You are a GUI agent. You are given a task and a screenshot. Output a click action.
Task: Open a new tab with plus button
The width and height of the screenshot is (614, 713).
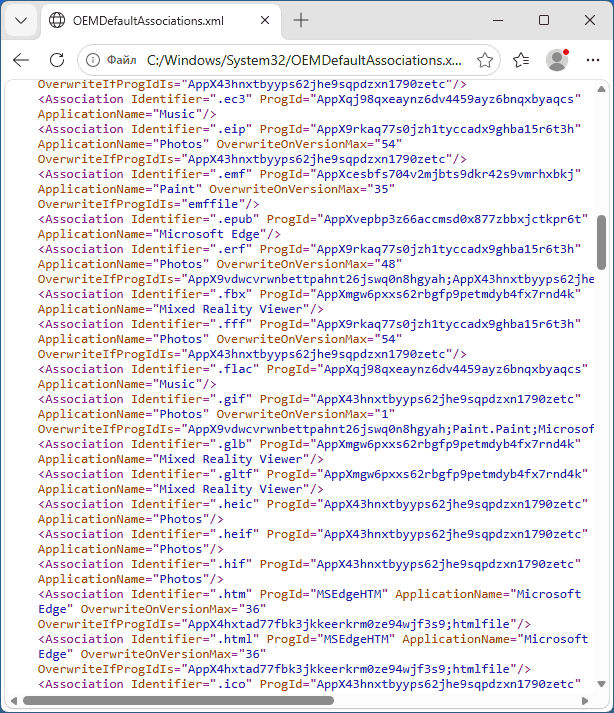[x=301, y=20]
